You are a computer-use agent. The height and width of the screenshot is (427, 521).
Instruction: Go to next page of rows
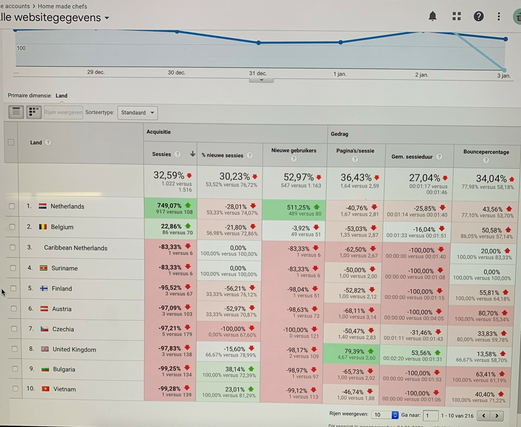[x=497, y=416]
